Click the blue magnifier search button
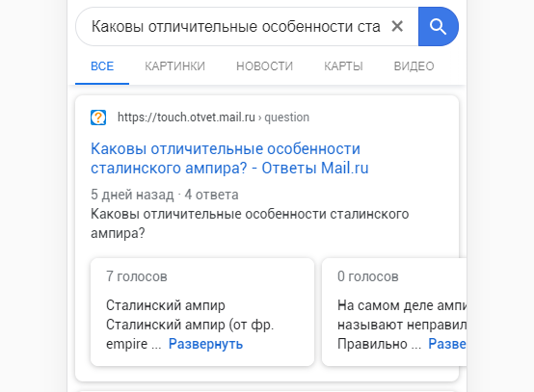Screen dimensions: 534x392 click(438, 26)
